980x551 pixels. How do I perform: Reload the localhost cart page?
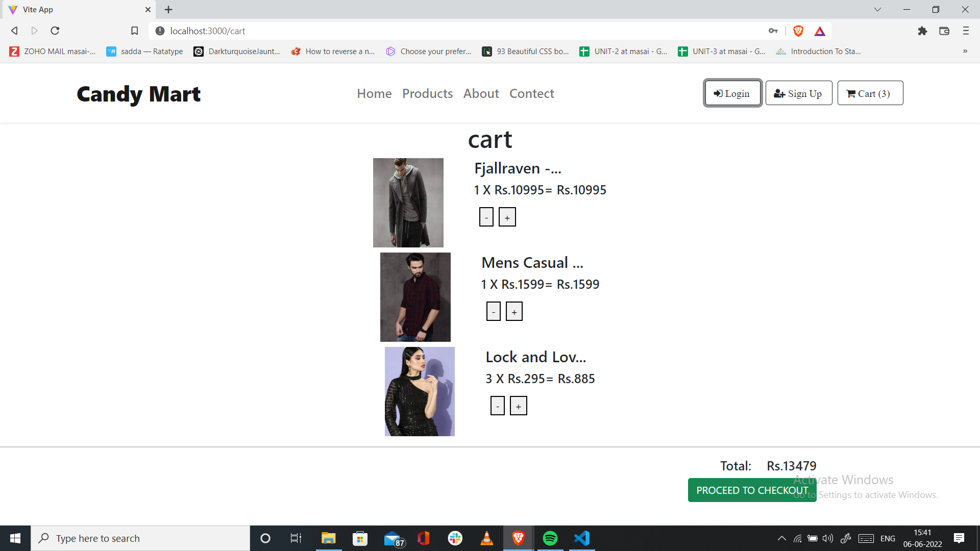55,31
